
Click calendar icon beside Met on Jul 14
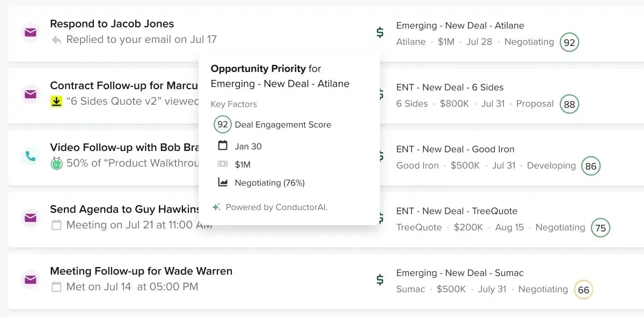coord(56,287)
